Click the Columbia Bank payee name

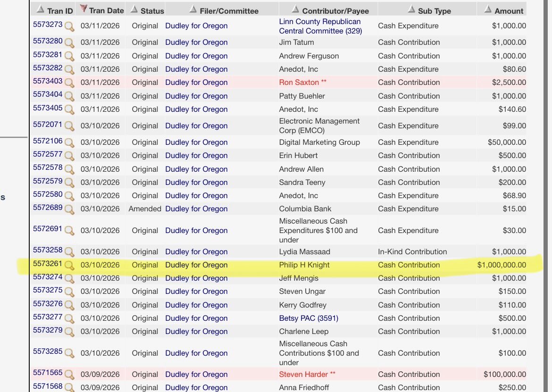click(x=305, y=209)
